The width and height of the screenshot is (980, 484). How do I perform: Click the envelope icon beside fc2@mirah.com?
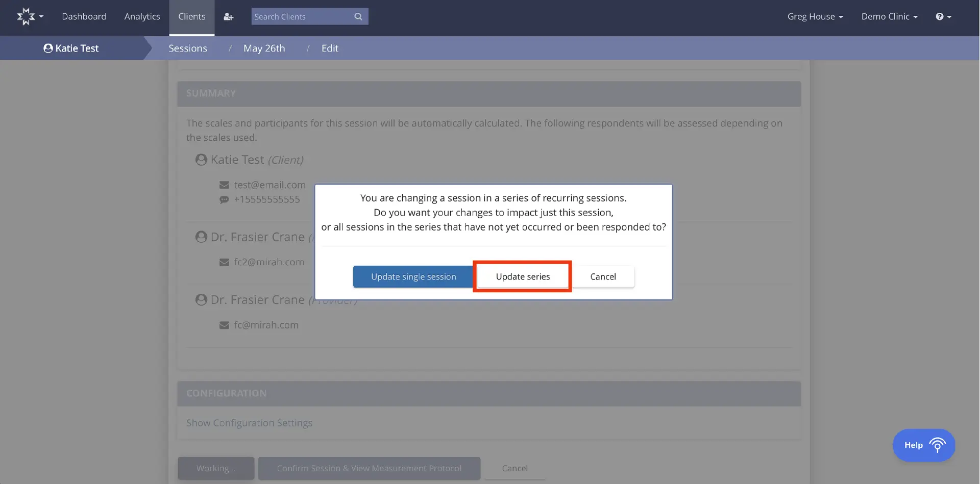pyautogui.click(x=224, y=262)
